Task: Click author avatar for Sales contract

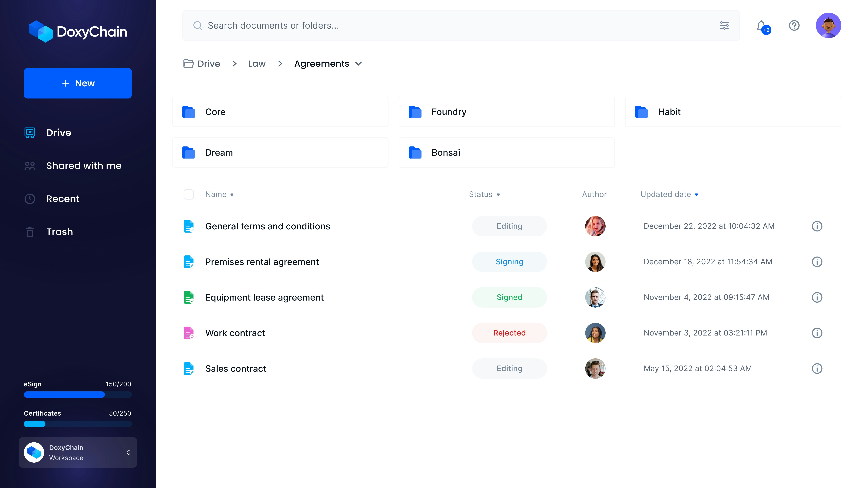Action: click(595, 368)
